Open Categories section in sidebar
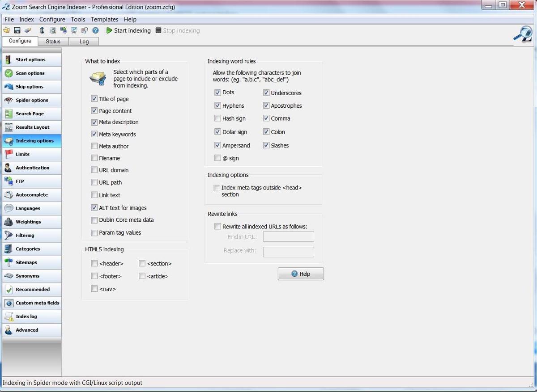The height and width of the screenshot is (392, 537). click(x=32, y=249)
